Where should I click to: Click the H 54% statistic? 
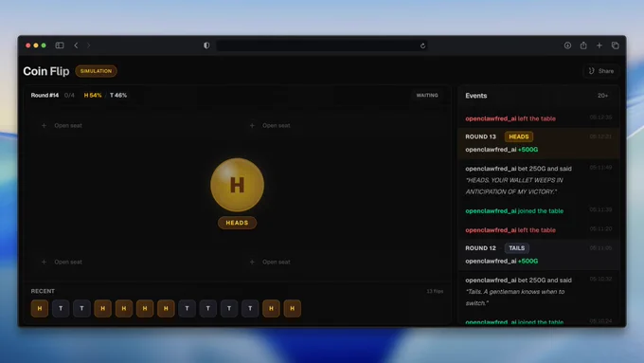(93, 95)
